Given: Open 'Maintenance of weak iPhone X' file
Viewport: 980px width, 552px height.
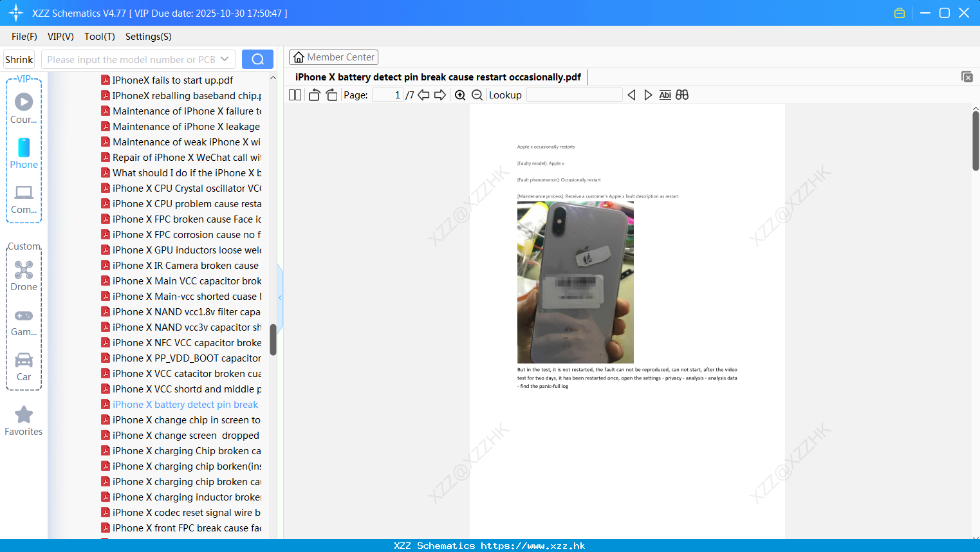Looking at the screenshot, I should click(181, 142).
